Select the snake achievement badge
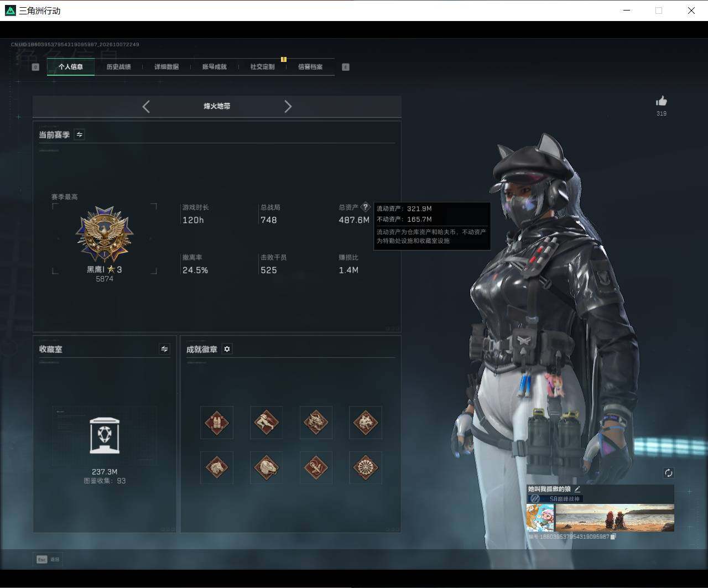The width and height of the screenshot is (708, 588). pos(266,467)
